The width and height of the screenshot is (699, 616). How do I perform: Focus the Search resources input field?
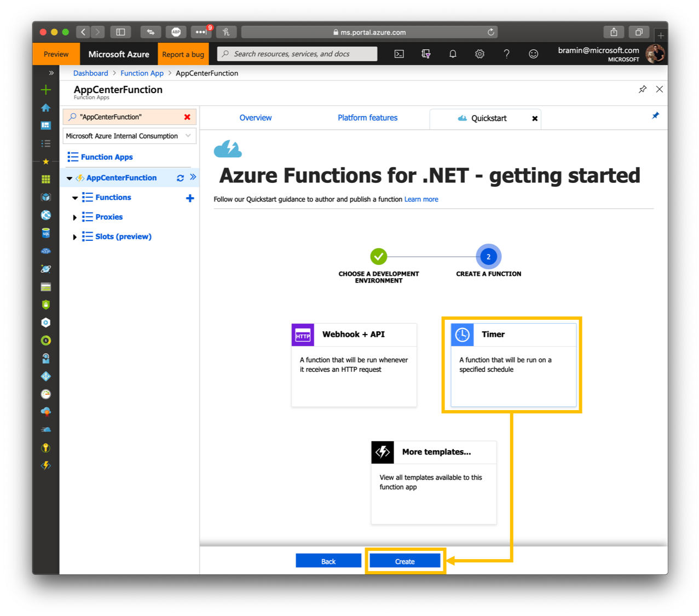point(297,54)
